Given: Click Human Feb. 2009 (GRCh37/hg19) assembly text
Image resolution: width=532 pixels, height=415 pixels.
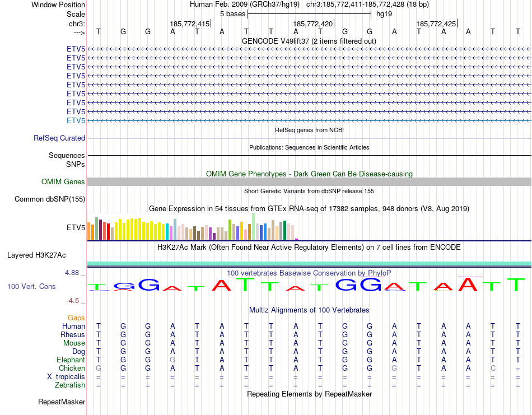Looking at the screenshot, I should click(x=245, y=4).
